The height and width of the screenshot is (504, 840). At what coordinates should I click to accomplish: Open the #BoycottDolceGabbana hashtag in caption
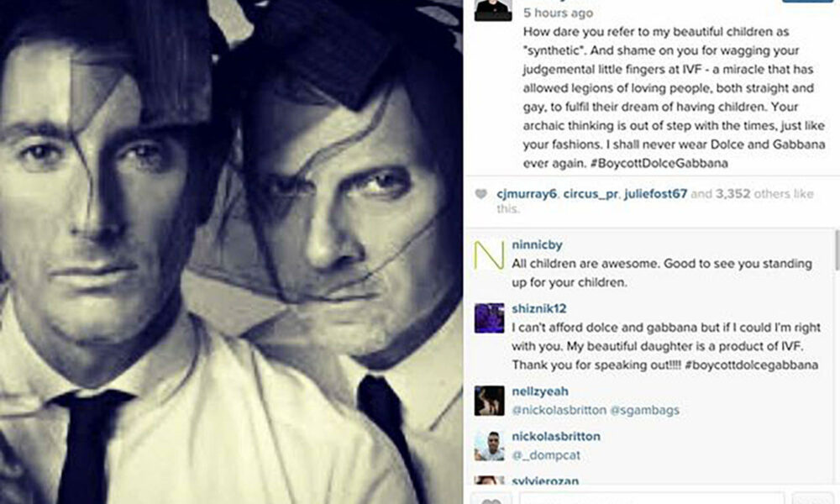click(659, 163)
